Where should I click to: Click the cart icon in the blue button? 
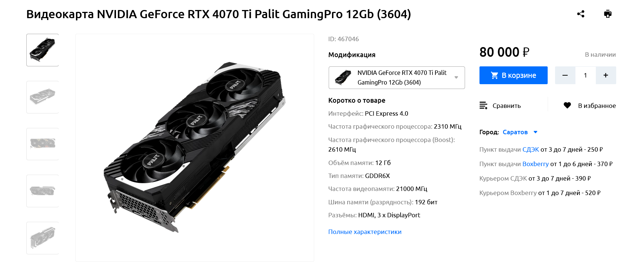tap(494, 76)
